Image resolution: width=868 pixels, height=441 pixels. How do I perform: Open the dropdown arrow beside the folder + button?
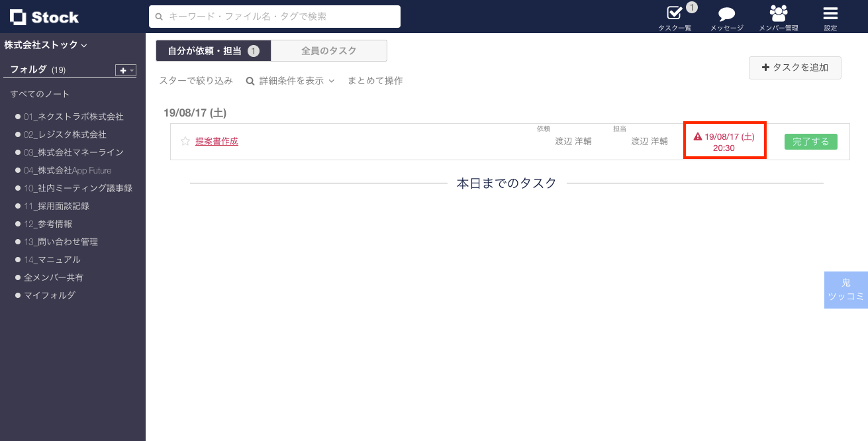[130, 70]
